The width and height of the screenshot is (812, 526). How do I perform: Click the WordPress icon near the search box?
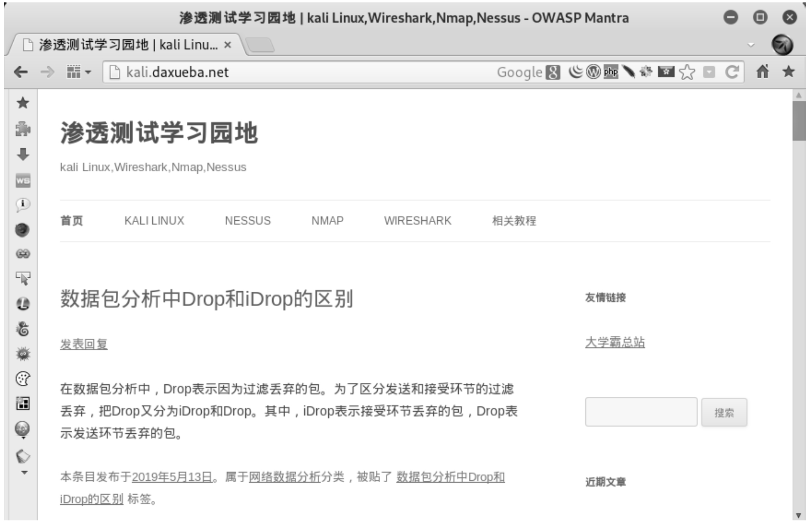(x=593, y=73)
